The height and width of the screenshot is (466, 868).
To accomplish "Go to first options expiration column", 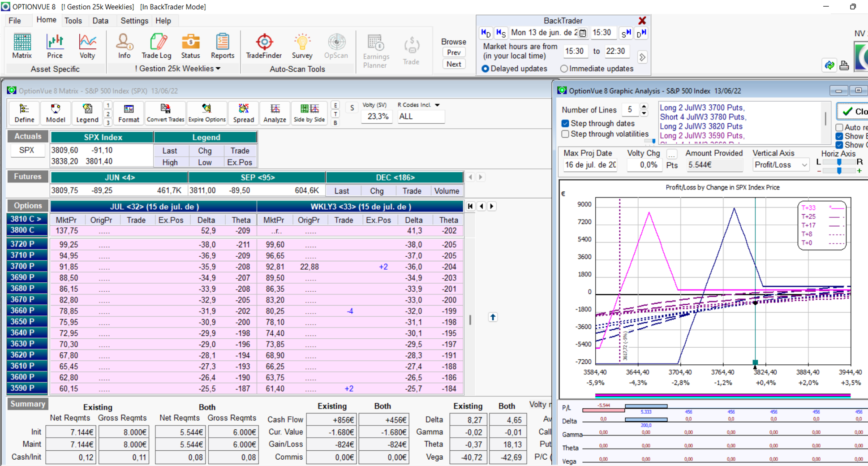I will click(x=470, y=206).
